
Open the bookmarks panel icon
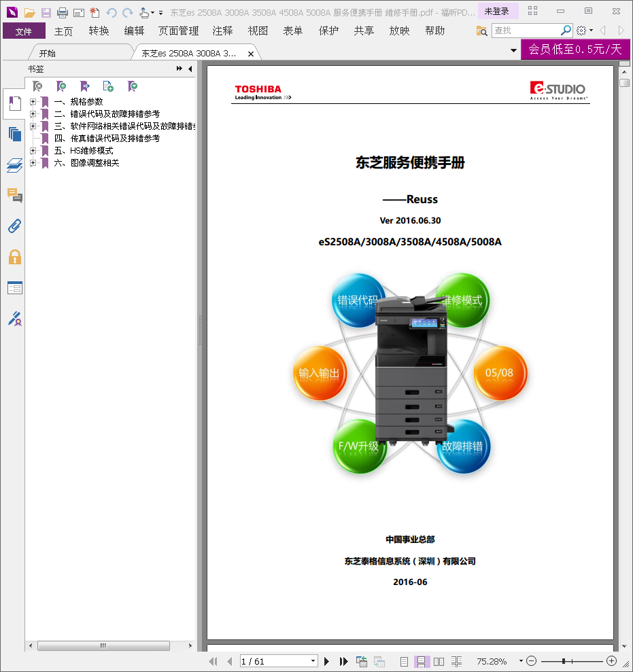coord(14,103)
